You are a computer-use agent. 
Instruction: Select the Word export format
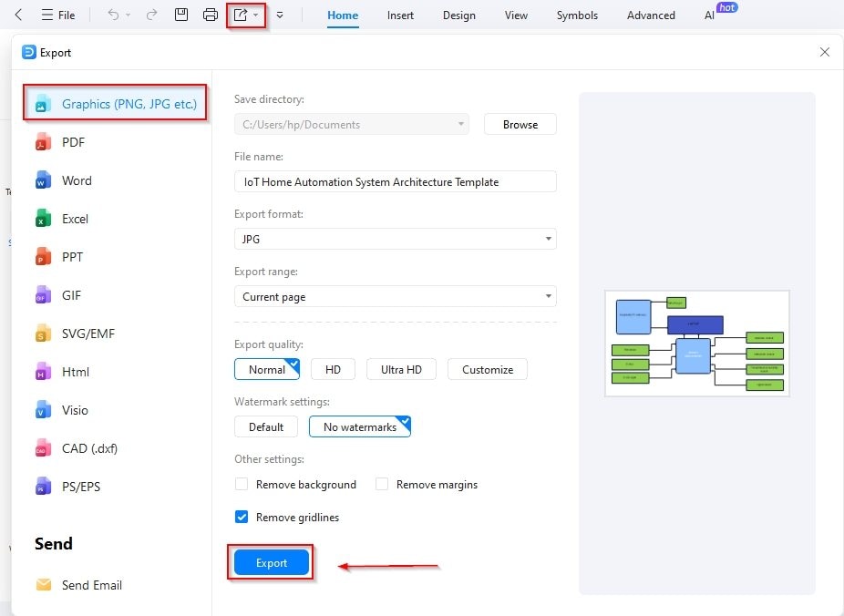(x=77, y=180)
